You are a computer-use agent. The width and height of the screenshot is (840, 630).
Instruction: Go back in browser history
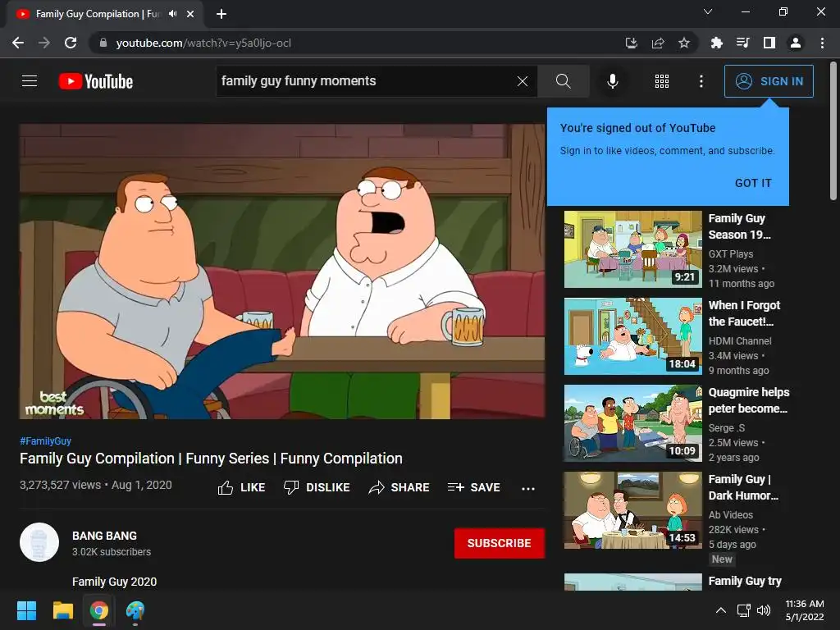tap(18, 43)
